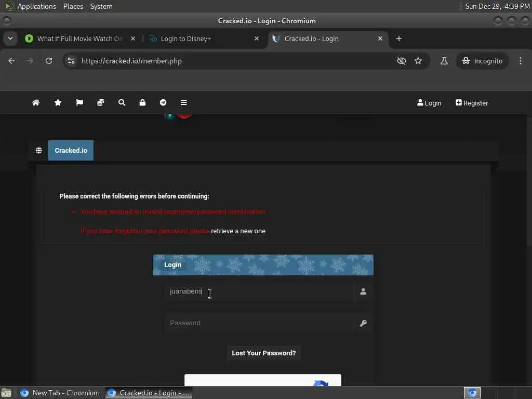Click the padlock icon in the navbar
Viewport: 532px width, 399px height.
142,103
